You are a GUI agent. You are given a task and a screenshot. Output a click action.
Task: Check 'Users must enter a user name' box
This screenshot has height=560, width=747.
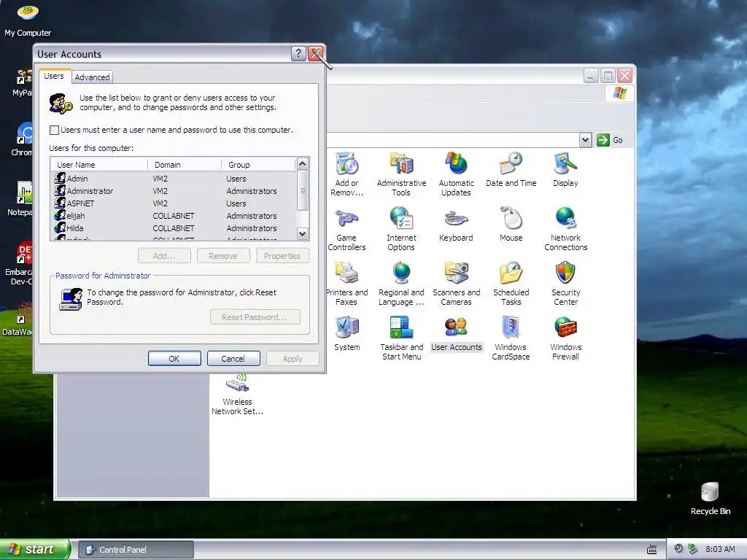tap(54, 130)
